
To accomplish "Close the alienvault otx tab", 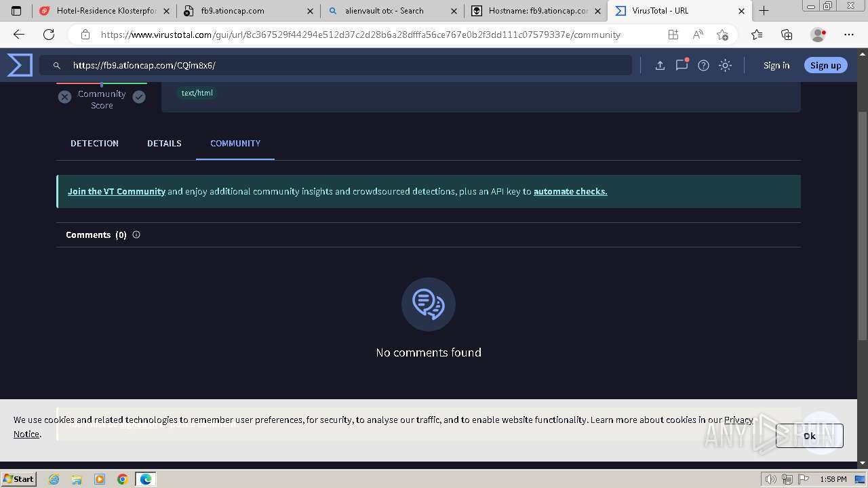I will point(454,11).
